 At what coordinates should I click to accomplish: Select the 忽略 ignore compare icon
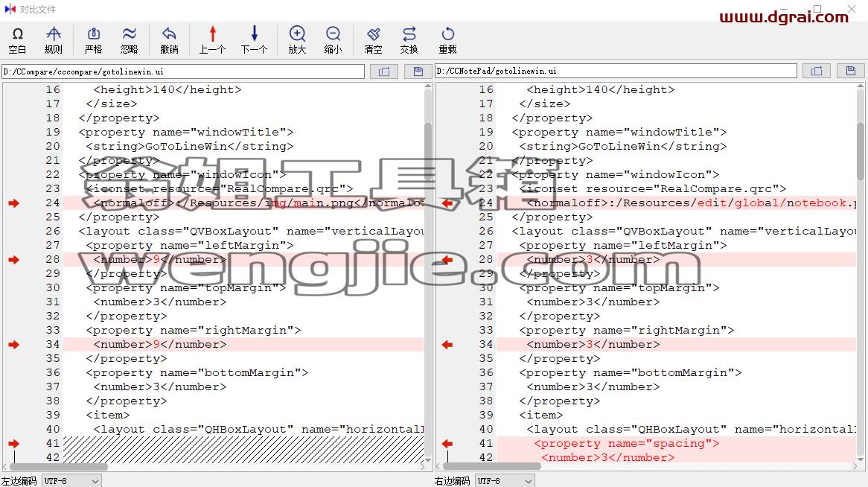129,40
